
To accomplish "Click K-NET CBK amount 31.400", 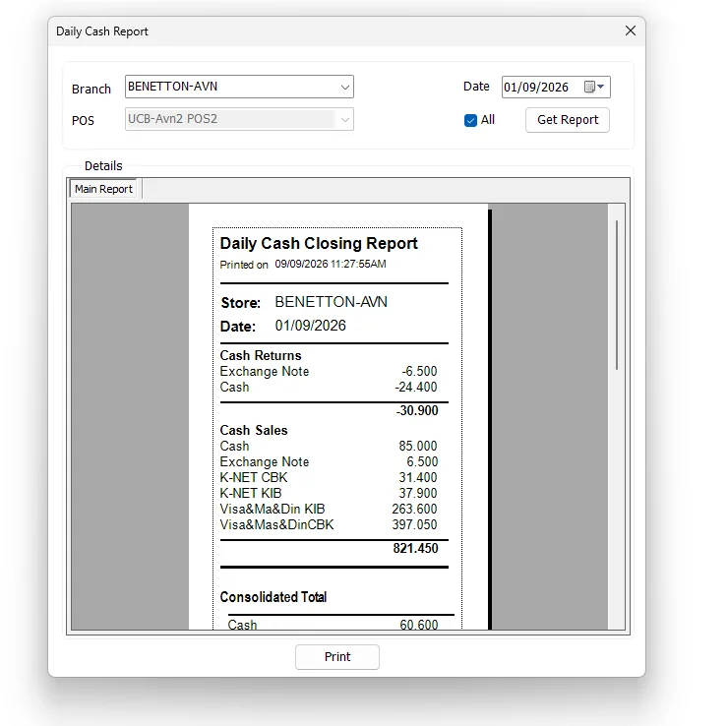I will [x=418, y=478].
